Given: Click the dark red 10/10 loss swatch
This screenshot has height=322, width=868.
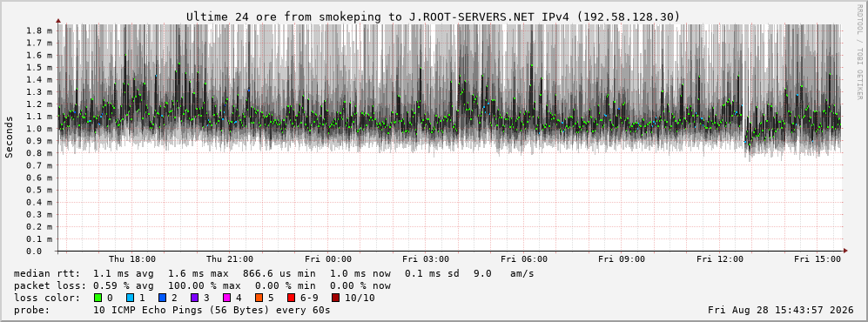Looking at the screenshot, I should (335, 299).
